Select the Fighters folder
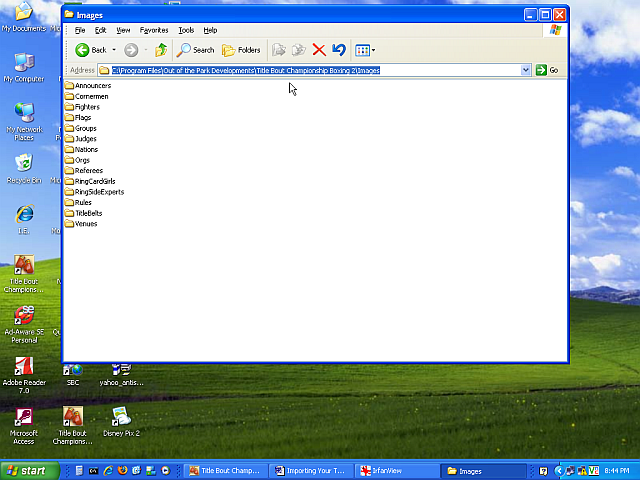 point(82,107)
